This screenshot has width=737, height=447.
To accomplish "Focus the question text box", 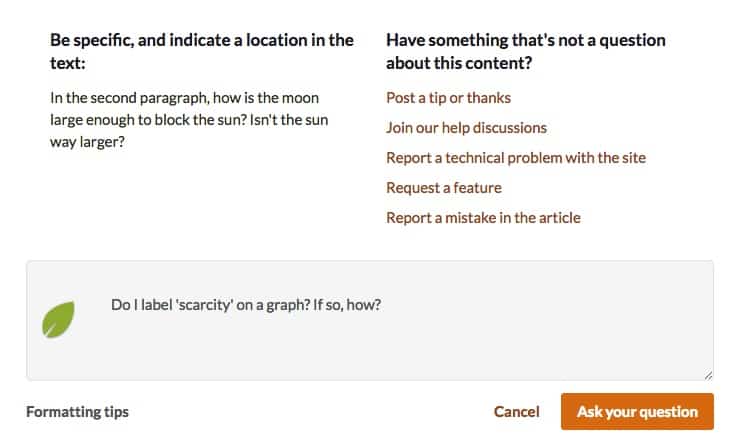I will pyautogui.click(x=400, y=340).
